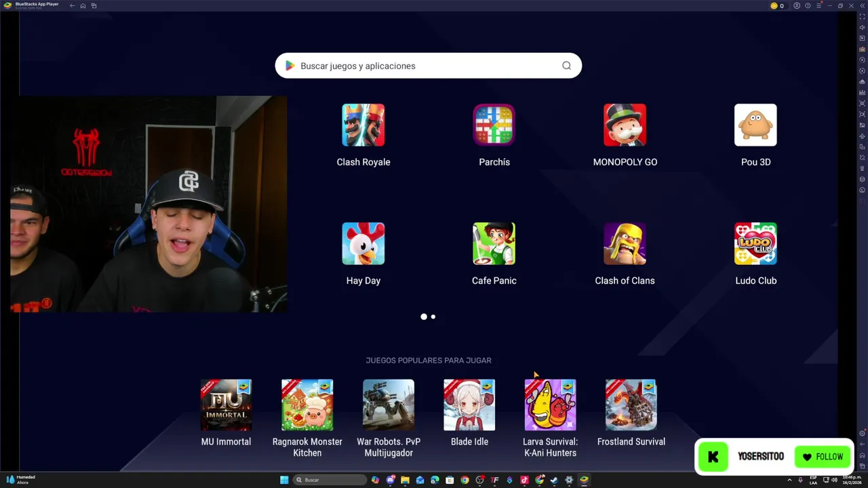
Task: Launch the Cafe Panic app icon
Action: pos(494,243)
